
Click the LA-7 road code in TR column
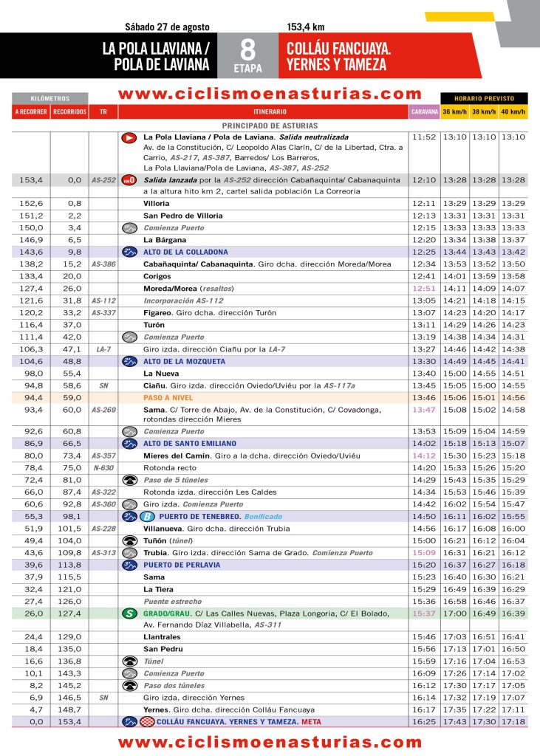pyautogui.click(x=103, y=349)
